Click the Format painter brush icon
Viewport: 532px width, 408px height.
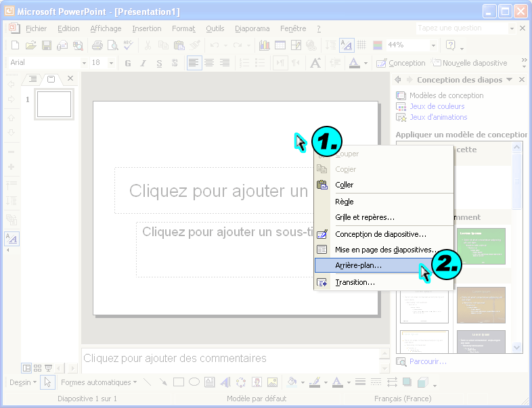195,45
